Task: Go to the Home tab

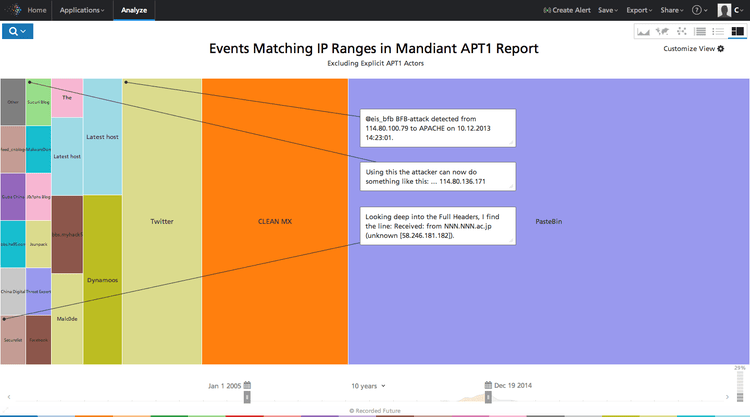Action: (37, 10)
